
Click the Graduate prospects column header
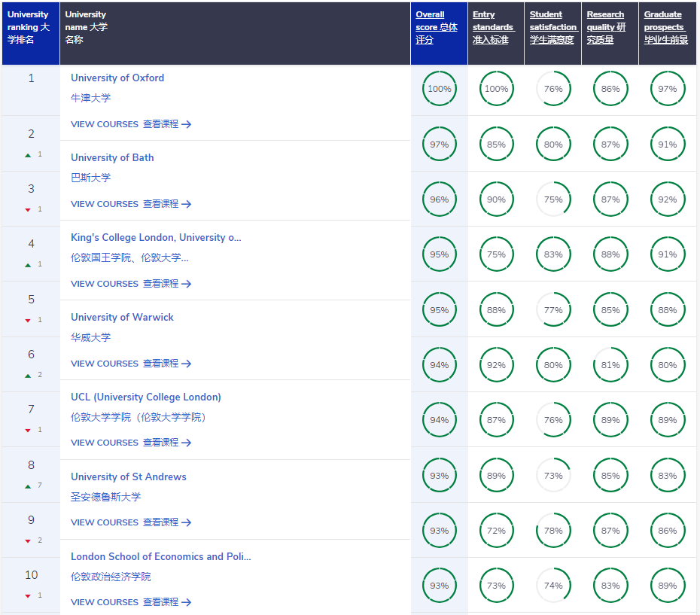[665, 27]
